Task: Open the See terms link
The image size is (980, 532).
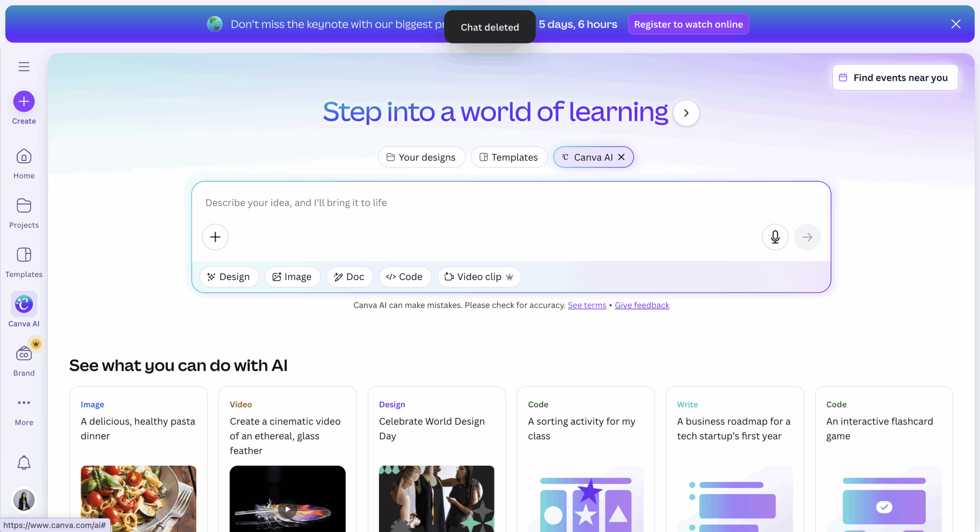Action: coord(586,305)
